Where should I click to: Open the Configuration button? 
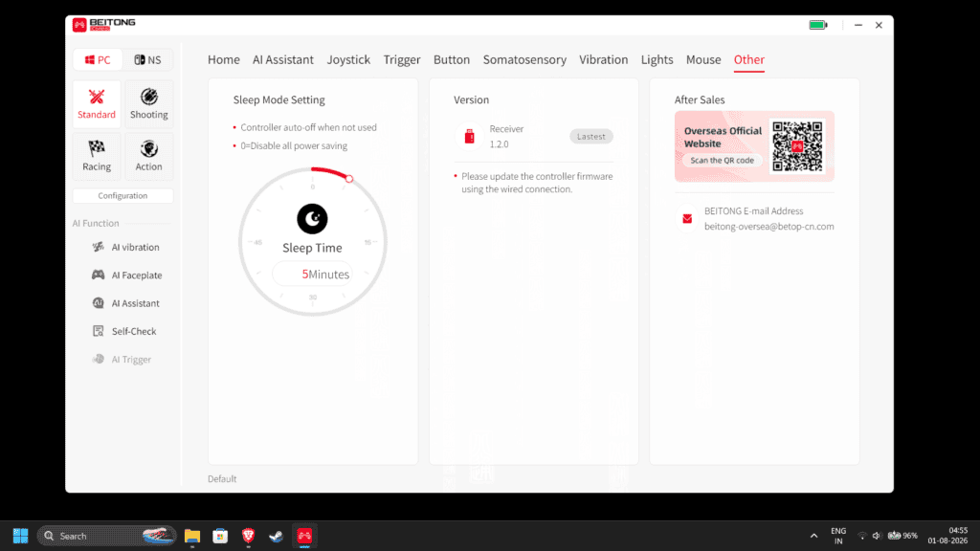pyautogui.click(x=122, y=195)
